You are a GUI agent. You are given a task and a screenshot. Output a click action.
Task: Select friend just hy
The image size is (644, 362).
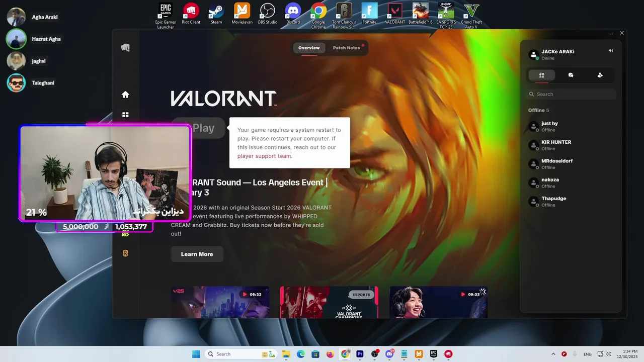pos(571,127)
